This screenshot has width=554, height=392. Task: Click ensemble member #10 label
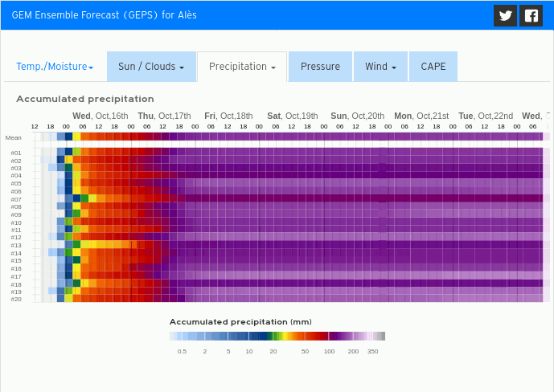[x=16, y=223]
